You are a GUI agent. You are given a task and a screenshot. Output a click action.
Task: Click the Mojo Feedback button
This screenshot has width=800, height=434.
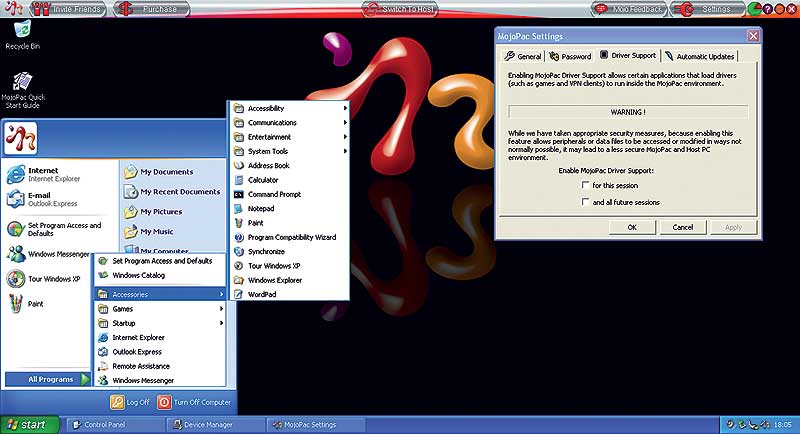point(629,9)
